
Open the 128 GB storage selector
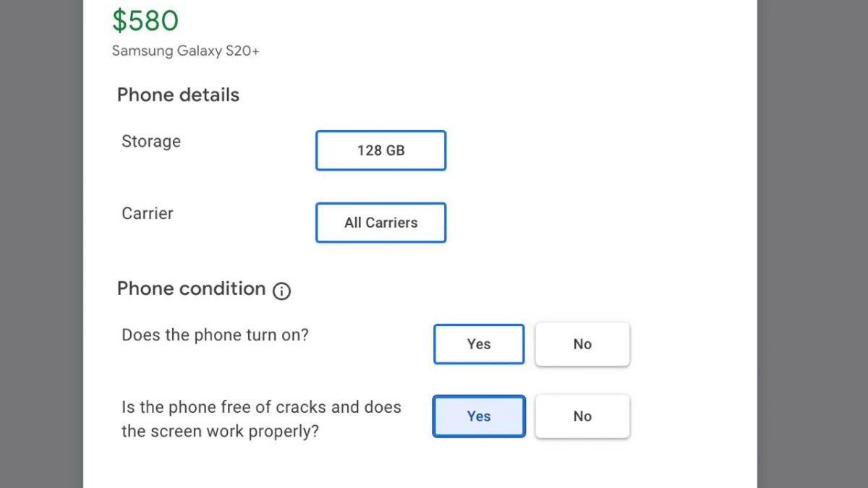[380, 150]
